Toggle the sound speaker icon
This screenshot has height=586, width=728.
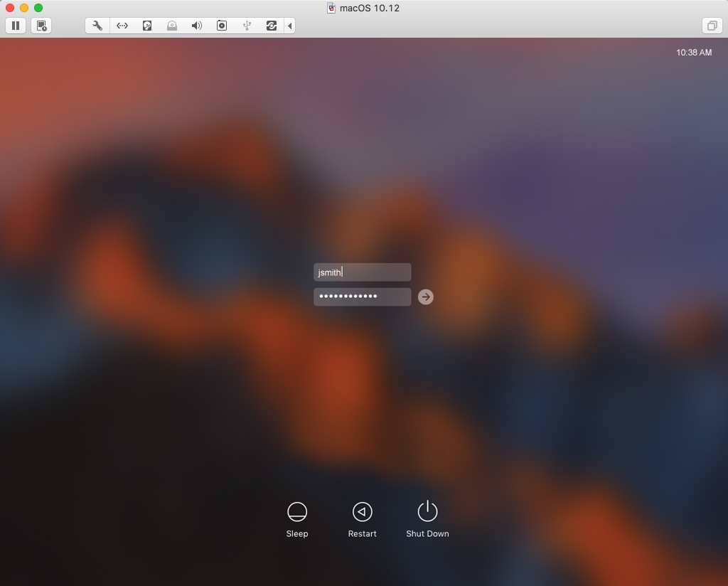pyautogui.click(x=197, y=26)
